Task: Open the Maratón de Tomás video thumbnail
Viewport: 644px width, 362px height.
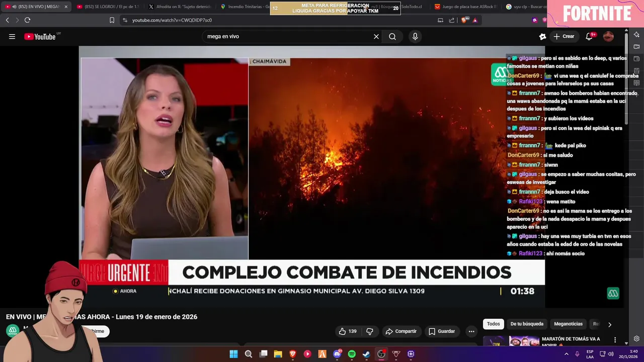Action: coord(511,341)
